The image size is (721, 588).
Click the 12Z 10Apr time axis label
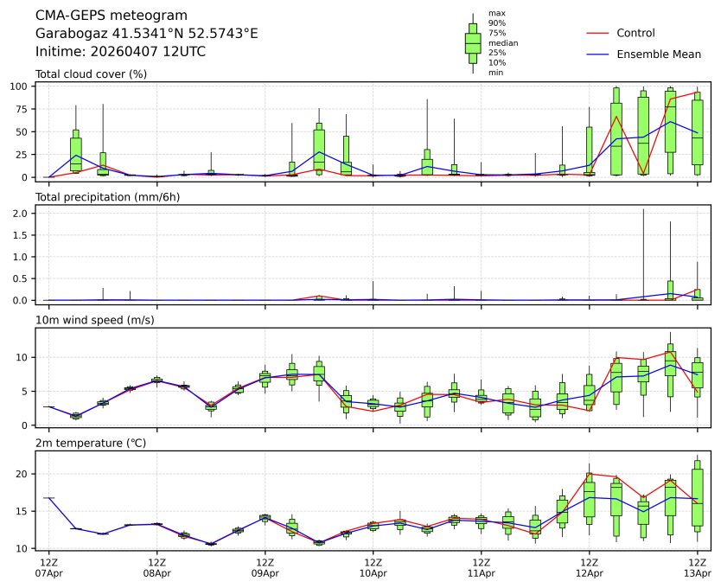tap(373, 567)
